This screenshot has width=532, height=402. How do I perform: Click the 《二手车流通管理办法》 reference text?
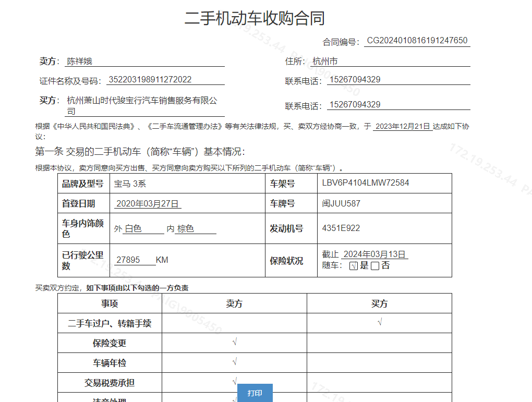pyautogui.click(x=185, y=127)
